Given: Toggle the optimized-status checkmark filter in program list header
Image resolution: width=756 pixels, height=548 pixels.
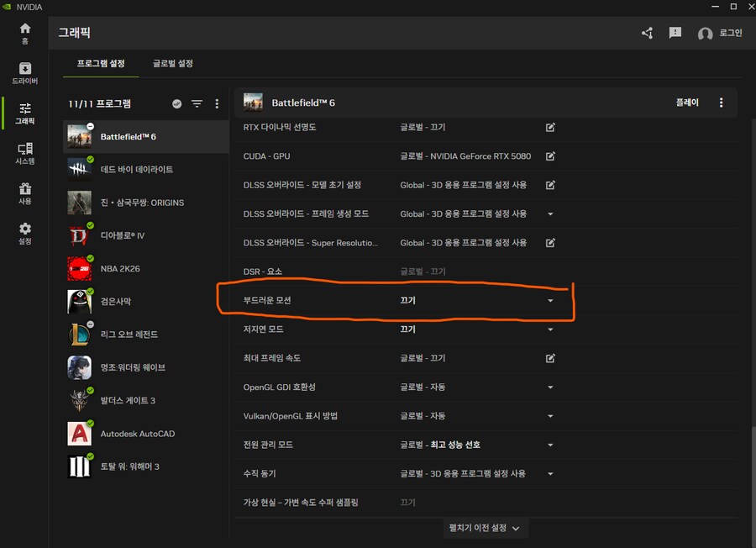Looking at the screenshot, I should (176, 104).
